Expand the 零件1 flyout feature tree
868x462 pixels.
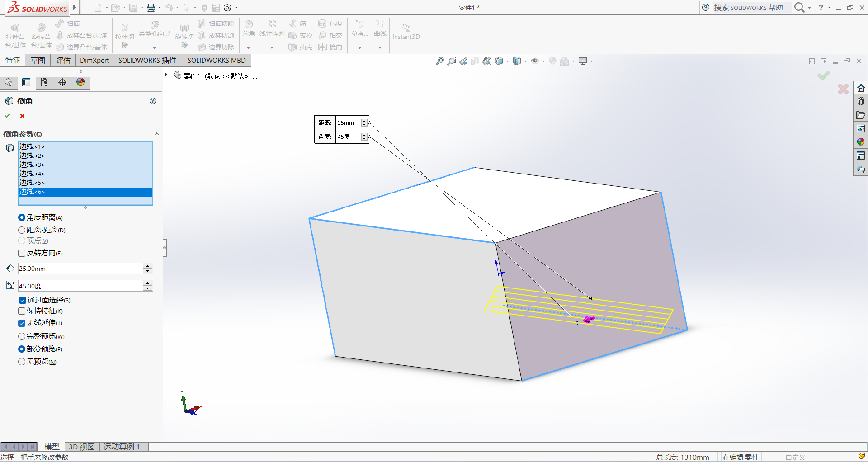(167, 75)
